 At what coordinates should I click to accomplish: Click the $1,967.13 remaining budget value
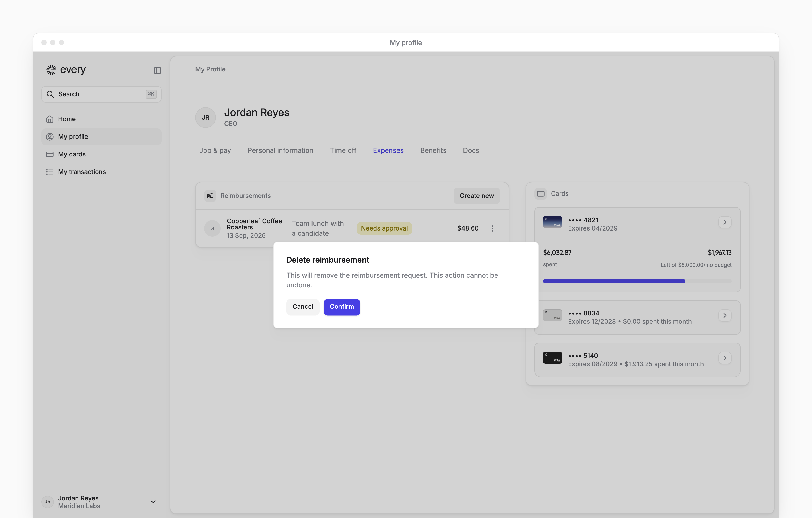pos(720,253)
